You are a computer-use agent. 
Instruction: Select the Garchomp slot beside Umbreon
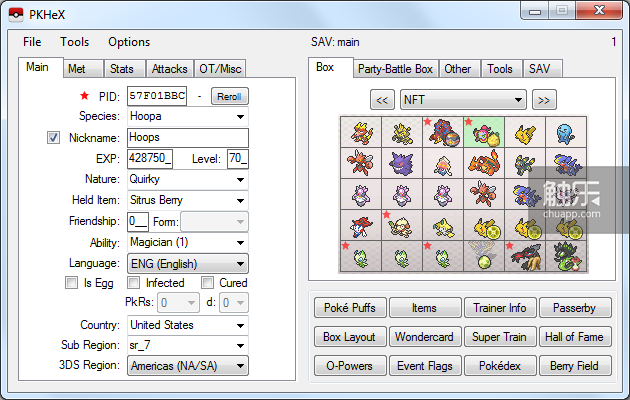(566, 163)
